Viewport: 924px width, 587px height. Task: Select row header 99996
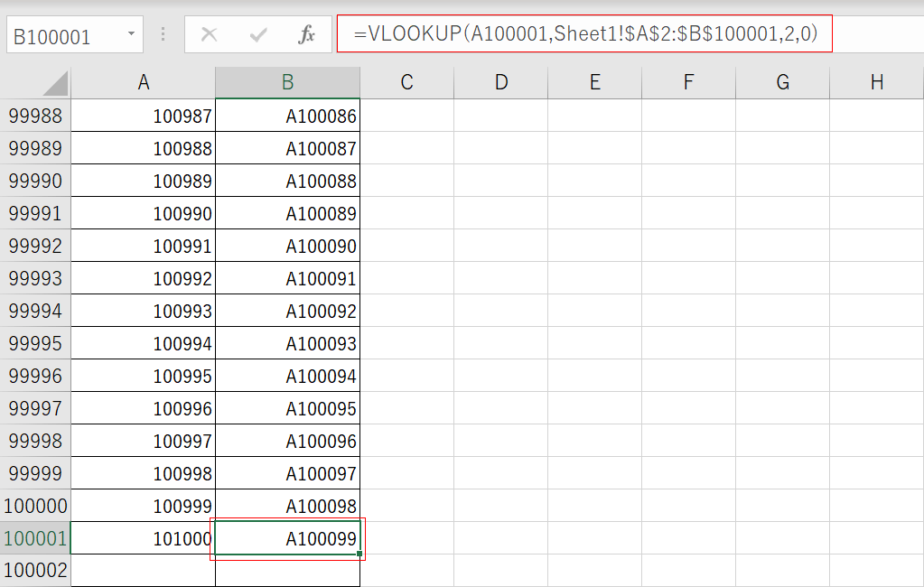point(35,376)
